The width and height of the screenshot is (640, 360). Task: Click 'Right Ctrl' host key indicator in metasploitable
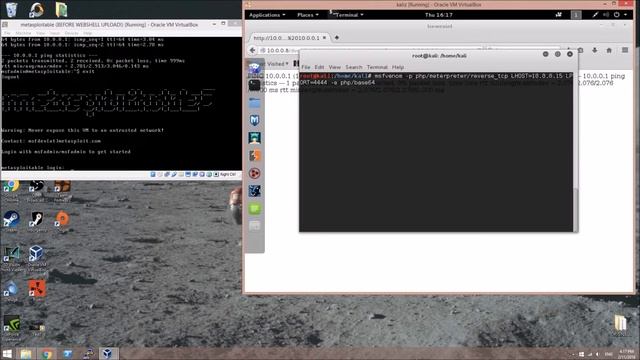coord(228,174)
